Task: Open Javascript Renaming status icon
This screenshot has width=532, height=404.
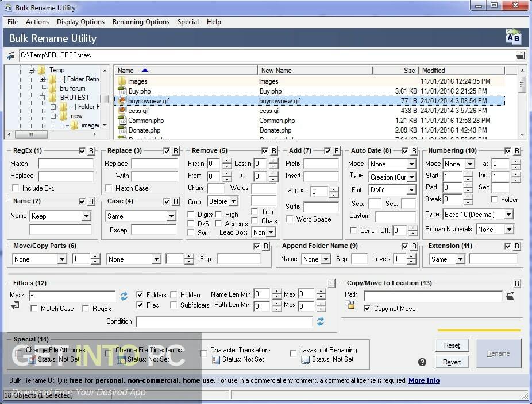Action: (306, 360)
